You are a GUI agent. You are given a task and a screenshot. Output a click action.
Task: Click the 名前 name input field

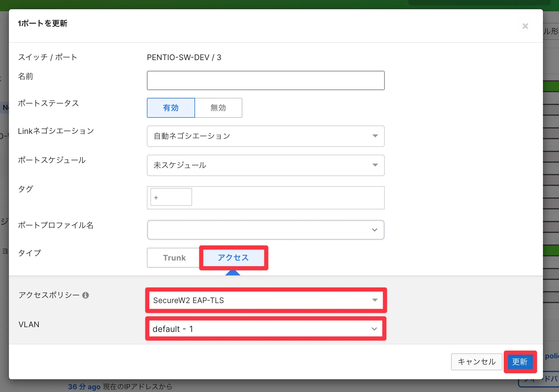tap(266, 80)
